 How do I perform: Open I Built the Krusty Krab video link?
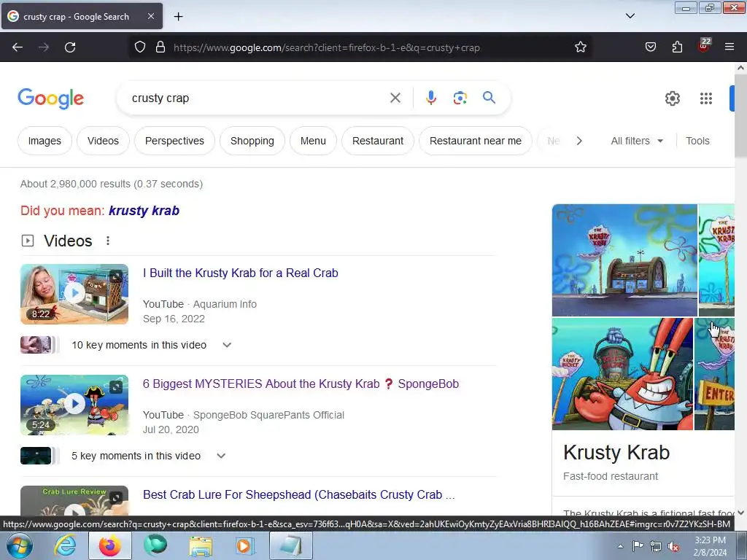pyautogui.click(x=241, y=273)
